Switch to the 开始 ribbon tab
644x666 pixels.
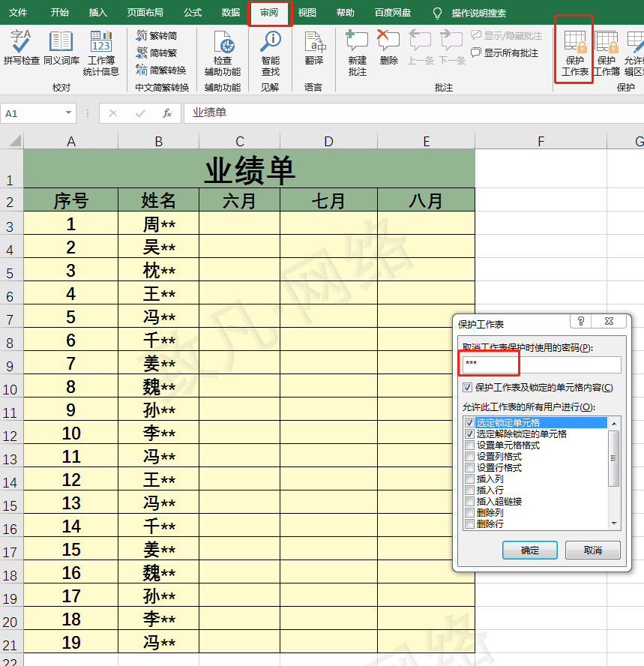60,13
